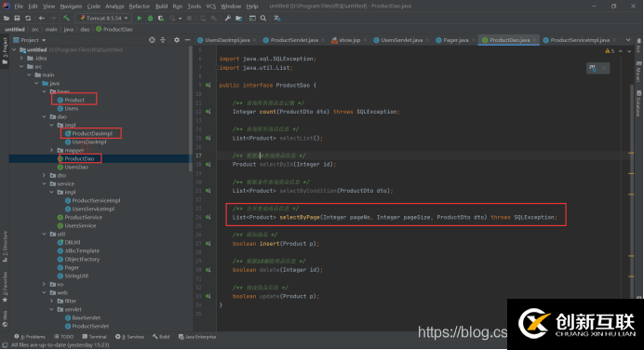
Task: Select ProductDaoImpl in project tree
Action: pyautogui.click(x=92, y=133)
